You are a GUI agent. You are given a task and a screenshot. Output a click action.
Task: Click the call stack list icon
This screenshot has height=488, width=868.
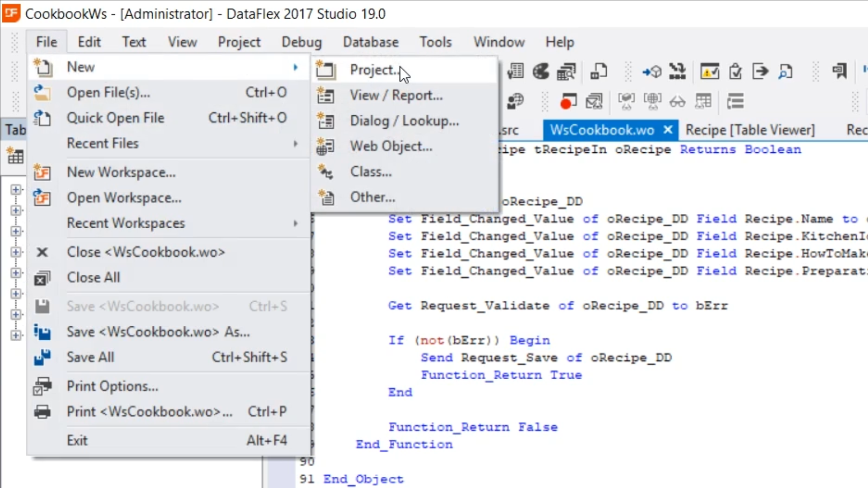(736, 101)
